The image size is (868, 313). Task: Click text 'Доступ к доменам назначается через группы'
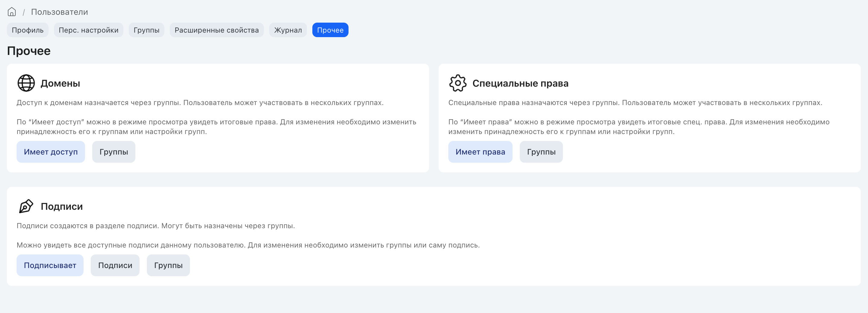tap(99, 103)
